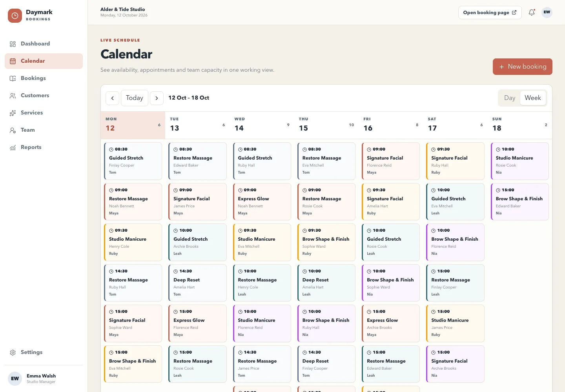Click the Team person icon
The image size is (565, 392).
13,130
